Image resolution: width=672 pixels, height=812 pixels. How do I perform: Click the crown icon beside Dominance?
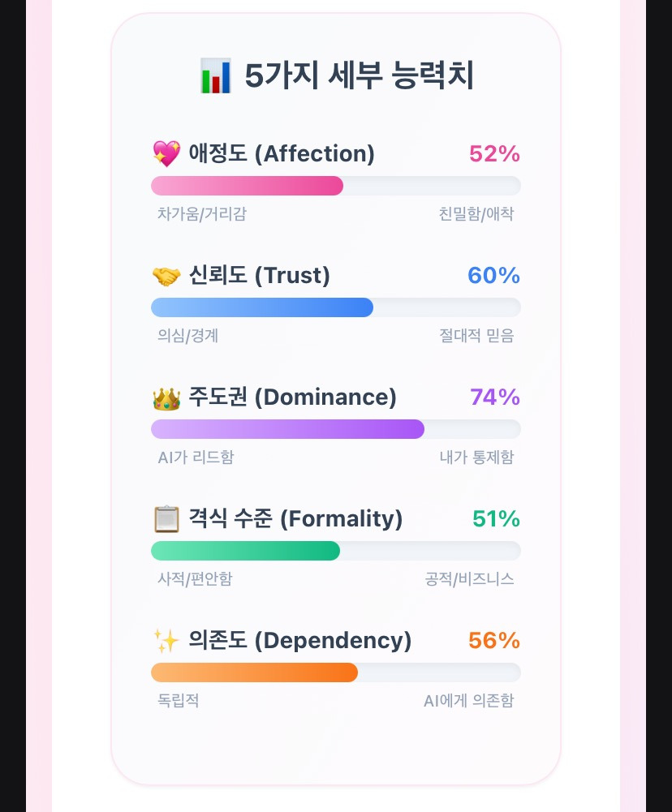click(166, 397)
